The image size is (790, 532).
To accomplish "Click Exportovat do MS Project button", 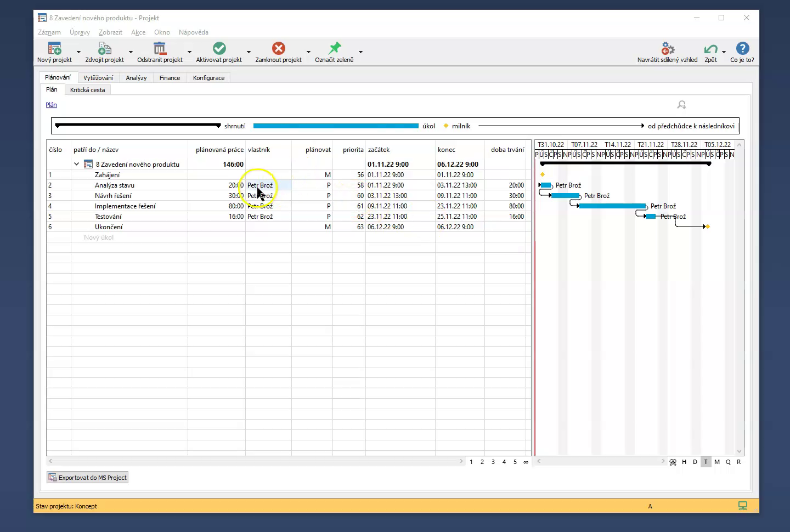I will [x=88, y=478].
